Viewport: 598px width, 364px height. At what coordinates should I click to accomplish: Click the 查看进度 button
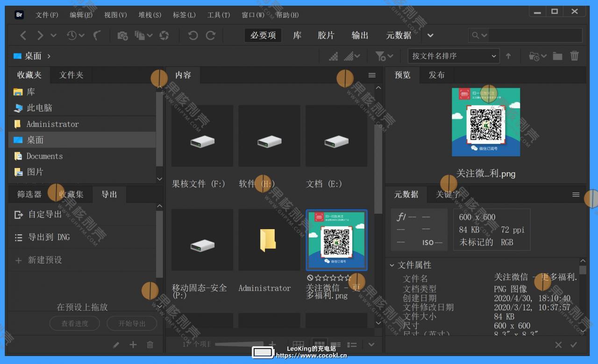tap(75, 323)
